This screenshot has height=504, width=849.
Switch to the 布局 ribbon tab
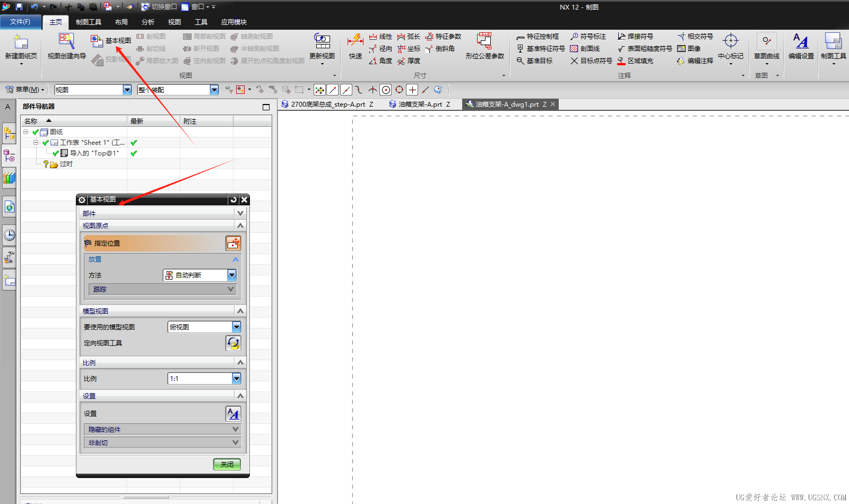click(x=122, y=22)
